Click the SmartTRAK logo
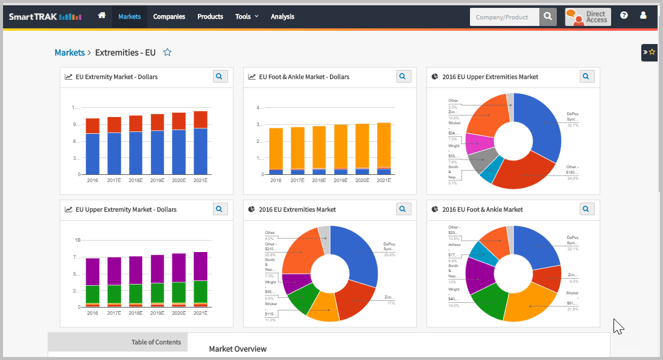 point(45,17)
